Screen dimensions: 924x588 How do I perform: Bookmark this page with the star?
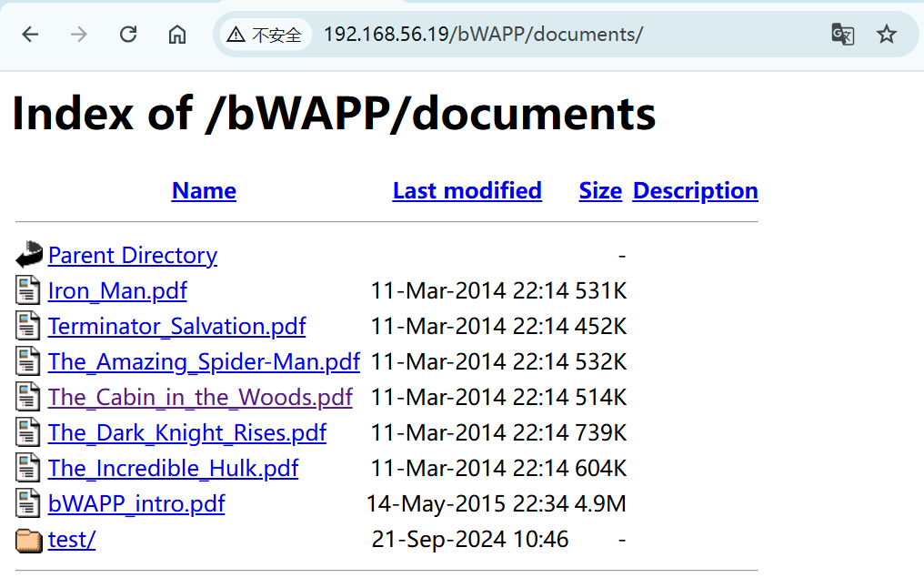887,35
